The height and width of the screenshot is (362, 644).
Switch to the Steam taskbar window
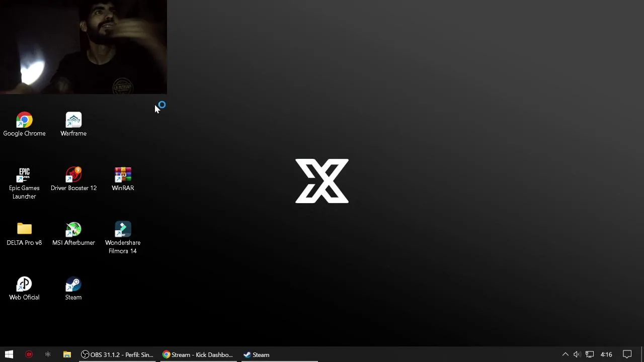[x=278, y=354]
